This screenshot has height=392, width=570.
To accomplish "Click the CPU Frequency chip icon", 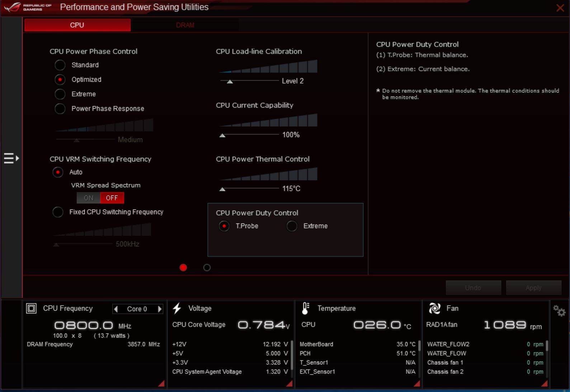I will (31, 308).
